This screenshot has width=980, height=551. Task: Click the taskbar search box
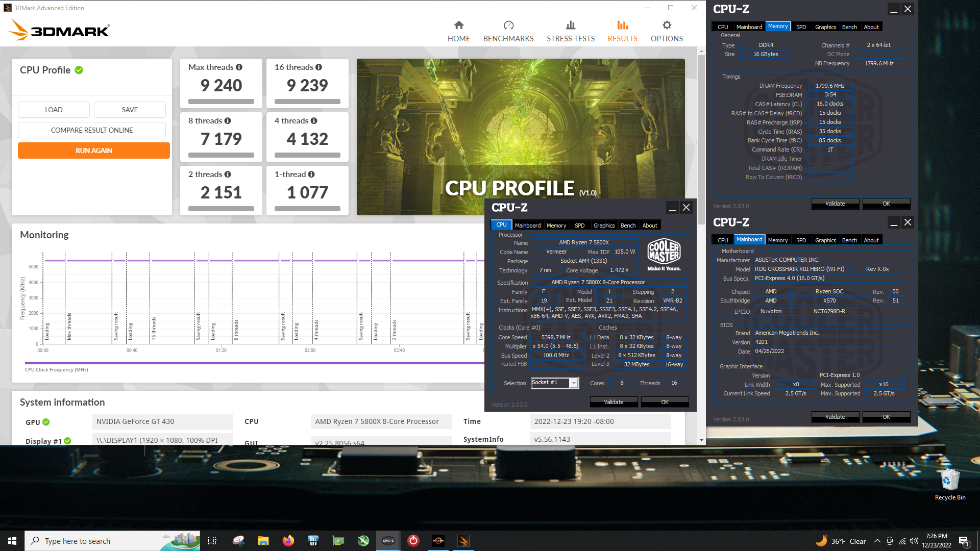pyautogui.click(x=112, y=541)
